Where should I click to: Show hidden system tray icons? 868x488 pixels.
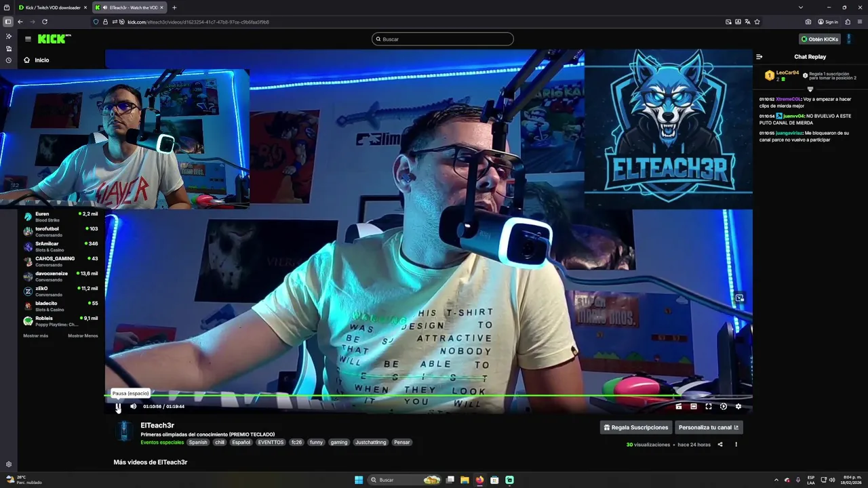point(776,480)
